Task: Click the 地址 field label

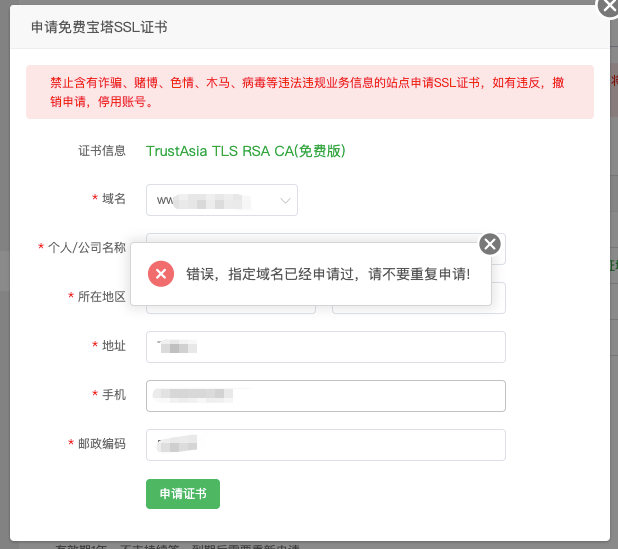Action: coord(114,346)
